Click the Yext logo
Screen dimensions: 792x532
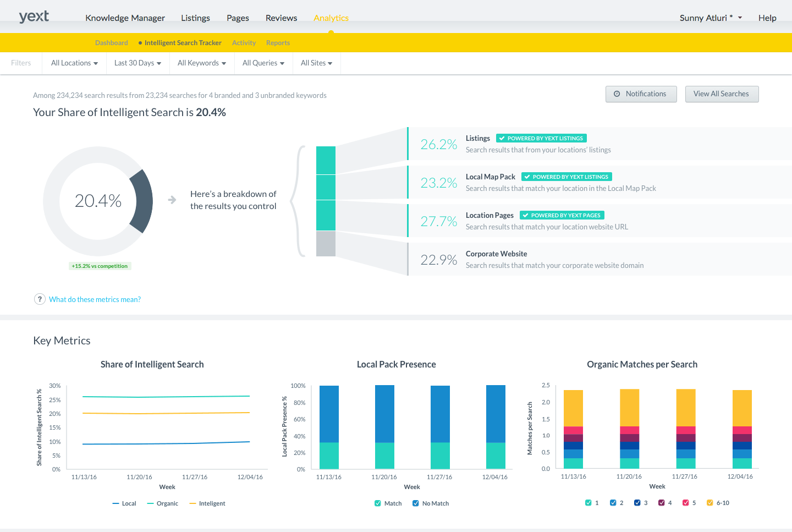(34, 16)
